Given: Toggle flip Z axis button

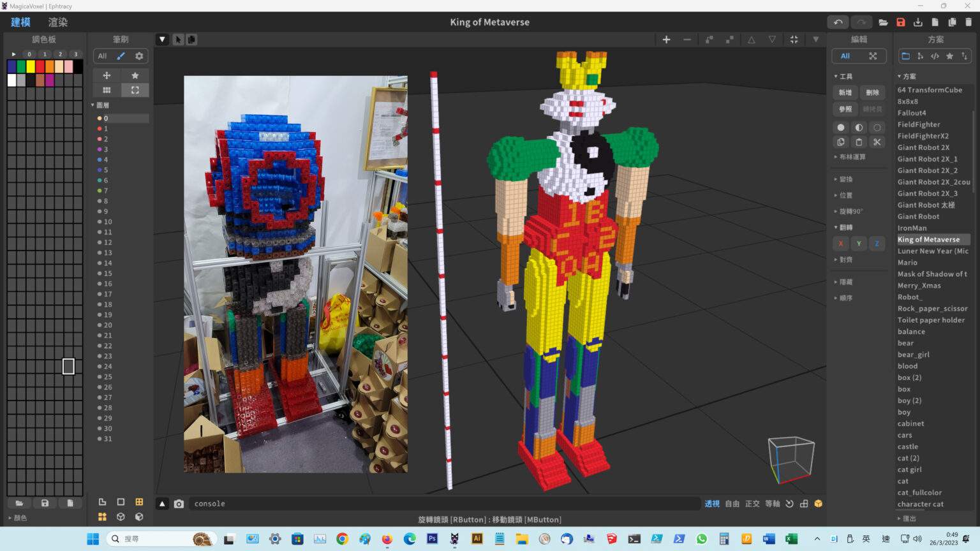Looking at the screenshot, I should pos(877,244).
